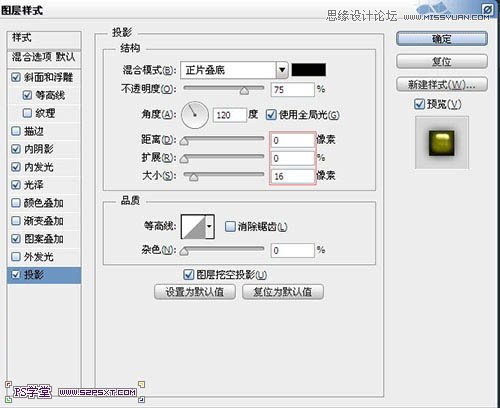
Task: Enable 外发光 checkbox
Action: pos(16,257)
